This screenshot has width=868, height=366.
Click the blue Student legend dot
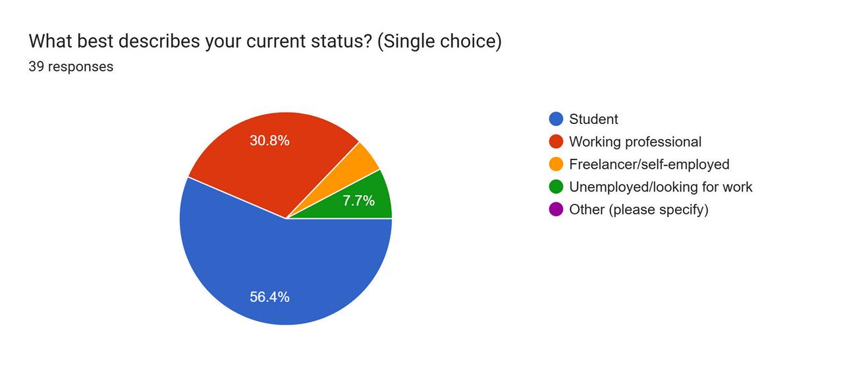(556, 119)
